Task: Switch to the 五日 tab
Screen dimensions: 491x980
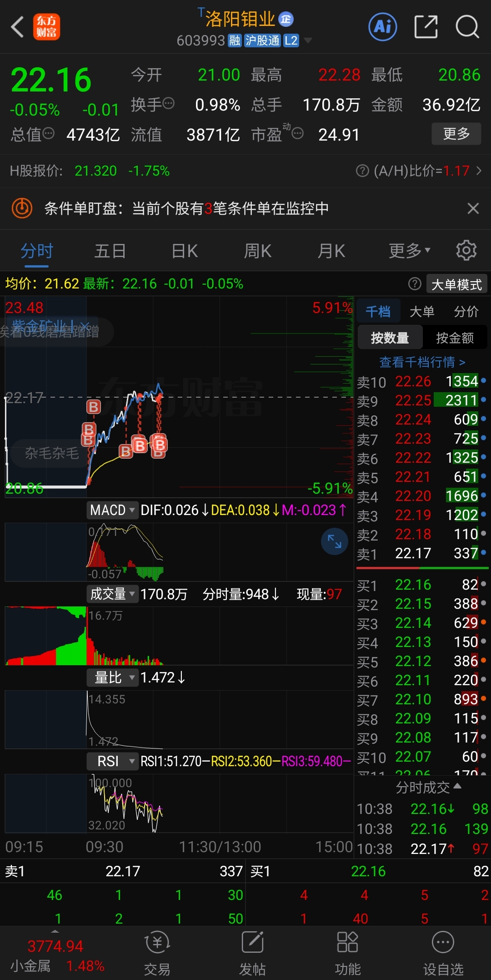Action: 110,251
